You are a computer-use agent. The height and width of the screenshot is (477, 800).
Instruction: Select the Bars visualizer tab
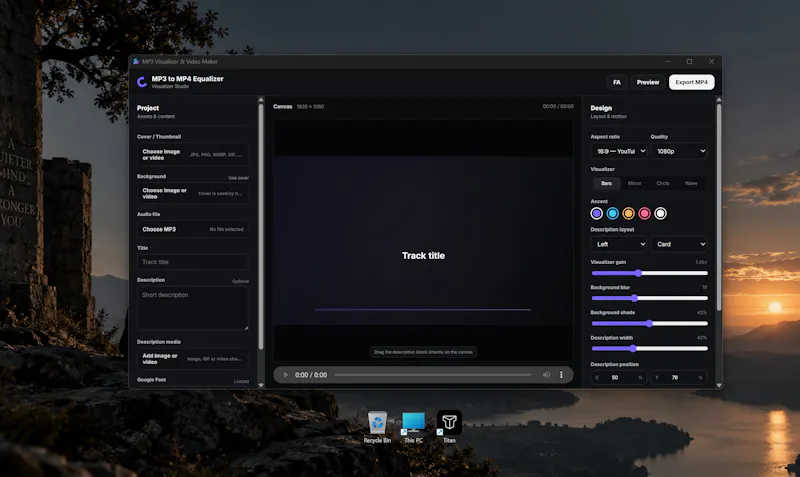click(x=607, y=183)
